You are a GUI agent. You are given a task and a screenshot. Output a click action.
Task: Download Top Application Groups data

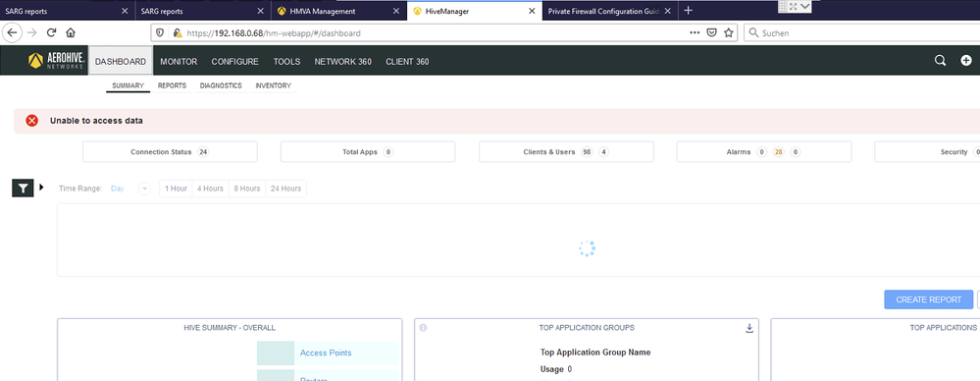click(749, 328)
